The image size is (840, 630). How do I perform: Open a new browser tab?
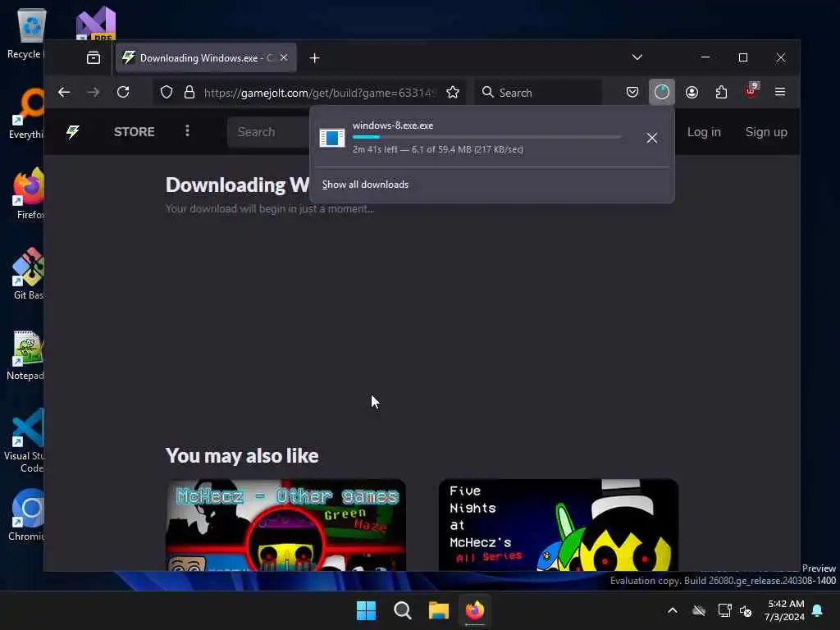pyautogui.click(x=314, y=58)
